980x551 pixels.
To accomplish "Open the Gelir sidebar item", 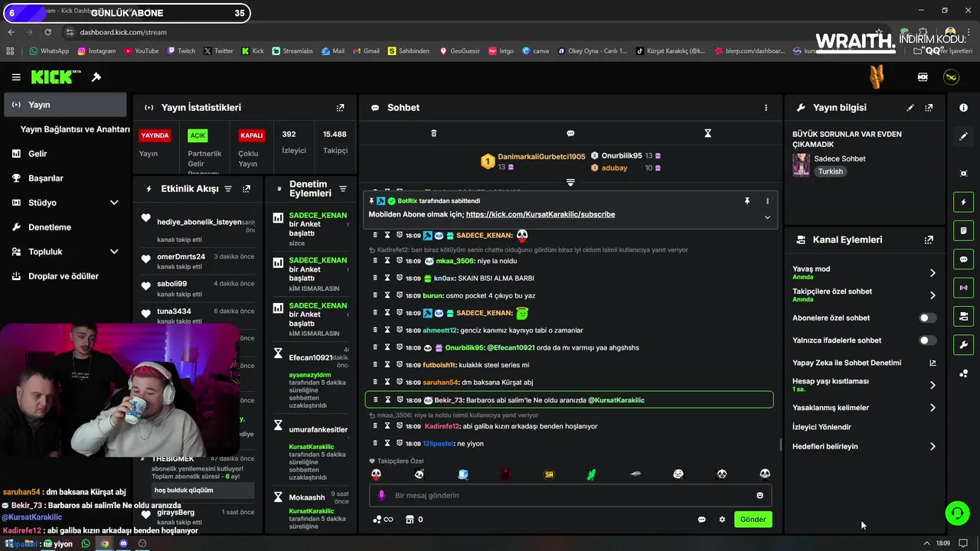I will click(x=64, y=154).
